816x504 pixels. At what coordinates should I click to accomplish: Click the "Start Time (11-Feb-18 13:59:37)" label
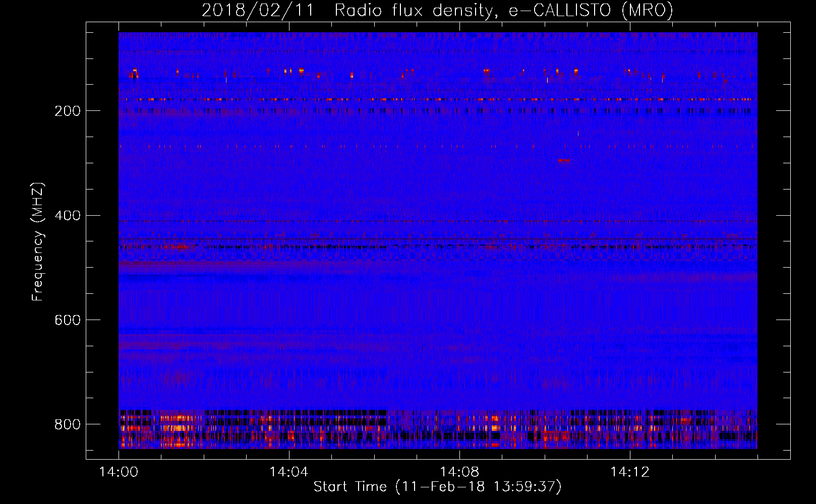click(x=438, y=487)
